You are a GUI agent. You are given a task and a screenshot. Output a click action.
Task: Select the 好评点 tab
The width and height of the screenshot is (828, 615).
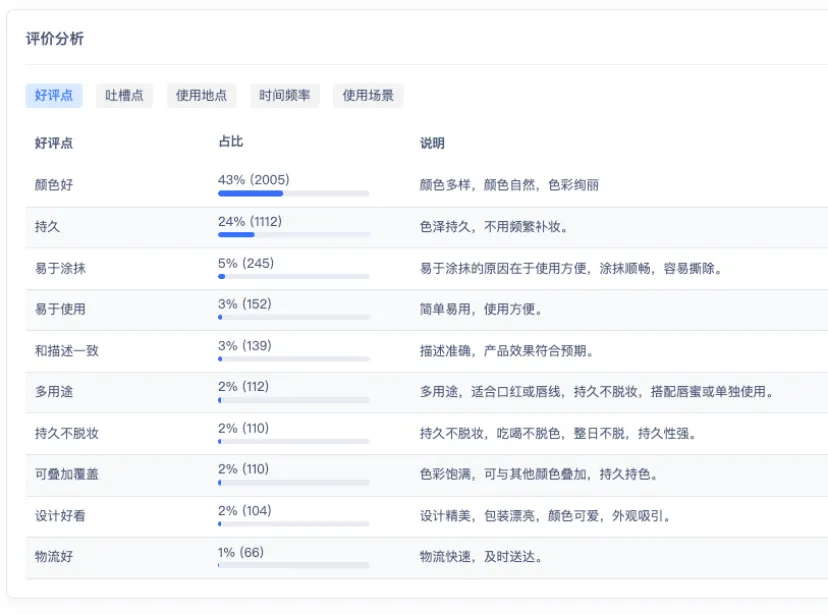[54, 96]
